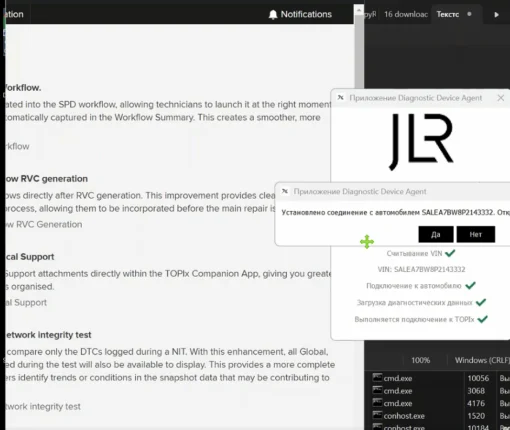Open the workflow link below the Workflow paragraph

[x=17, y=146]
